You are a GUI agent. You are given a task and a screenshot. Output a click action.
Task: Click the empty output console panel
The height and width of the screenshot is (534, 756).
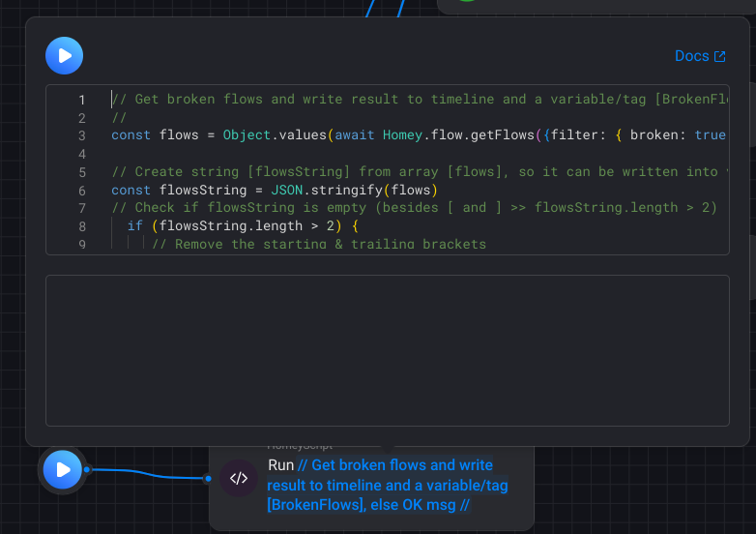387,351
